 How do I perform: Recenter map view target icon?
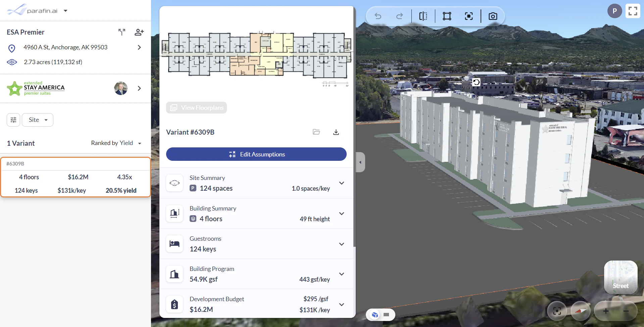click(x=557, y=311)
